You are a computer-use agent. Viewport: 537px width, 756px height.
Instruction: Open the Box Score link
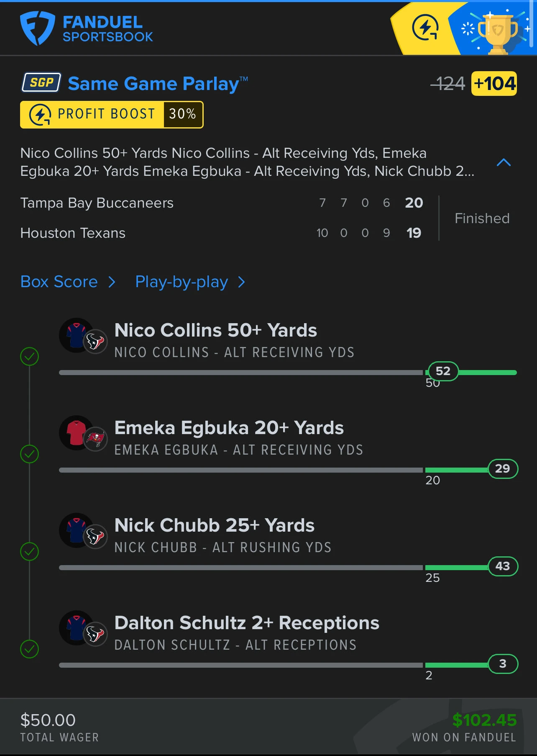tap(59, 282)
